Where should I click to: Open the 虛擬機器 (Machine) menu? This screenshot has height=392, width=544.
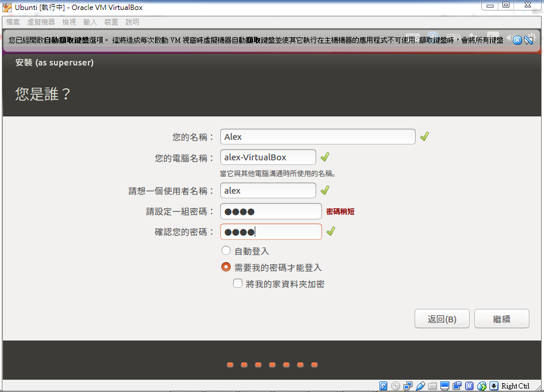[x=41, y=22]
